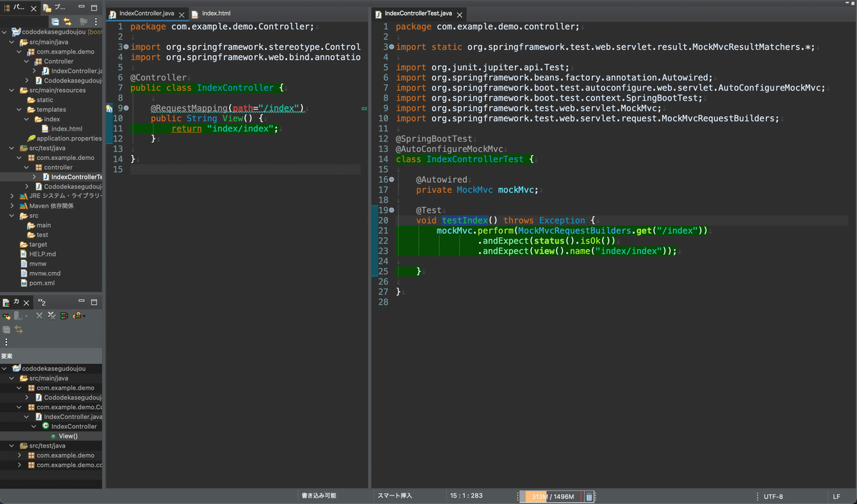
Task: Remove all coverage sessions (double X icon)
Action: pos(52,316)
